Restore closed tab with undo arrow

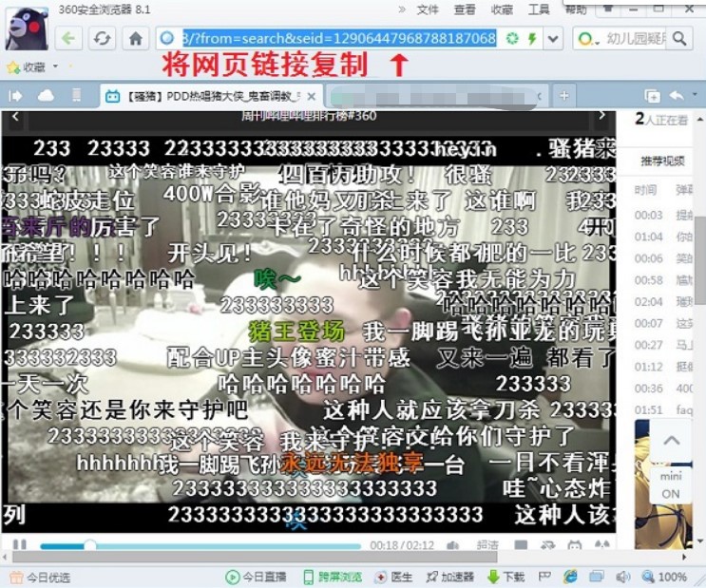pyautogui.click(x=677, y=95)
